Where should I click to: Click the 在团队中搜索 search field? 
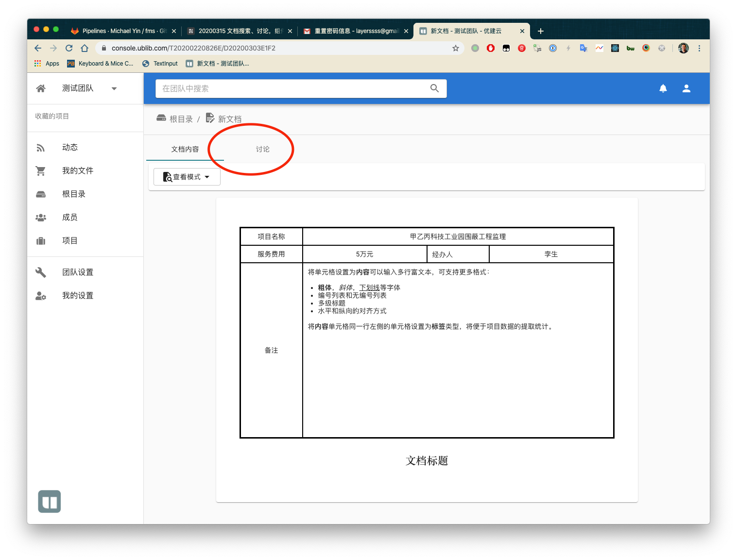point(291,88)
